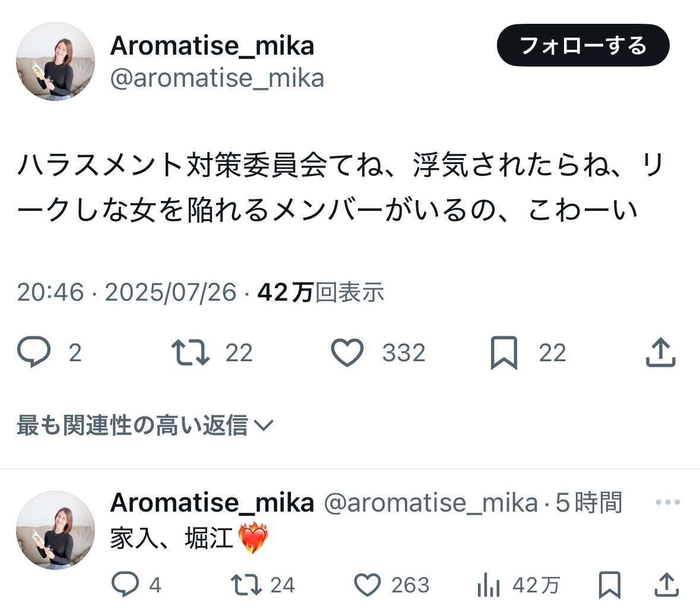Bookmark the main post with 22 bookmarks
700x615 pixels.
pos(504,353)
